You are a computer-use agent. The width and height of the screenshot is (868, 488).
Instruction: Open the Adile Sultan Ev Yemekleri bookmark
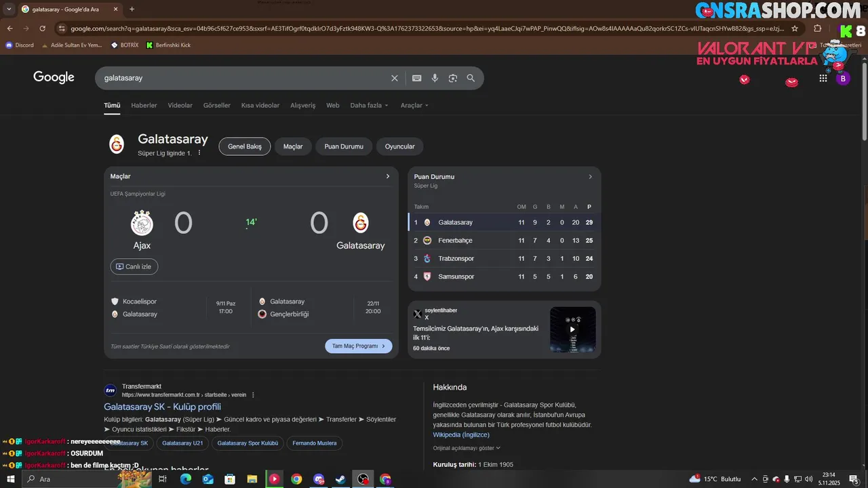[71, 45]
